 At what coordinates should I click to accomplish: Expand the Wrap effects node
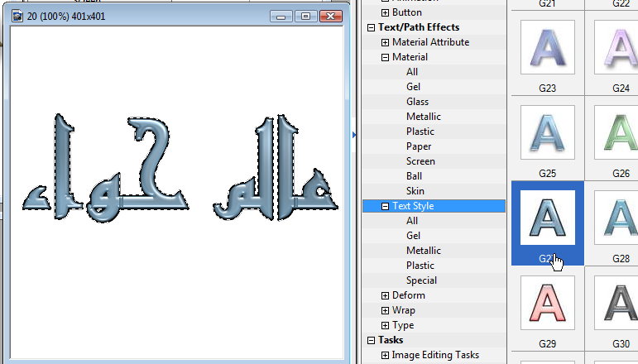[385, 310]
